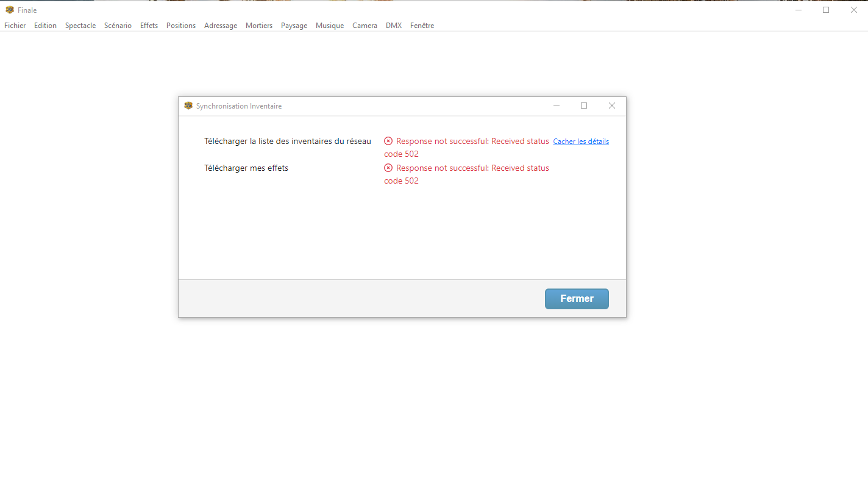
Task: Close the Synchronisation Inventaire dialog
Action: 612,106
